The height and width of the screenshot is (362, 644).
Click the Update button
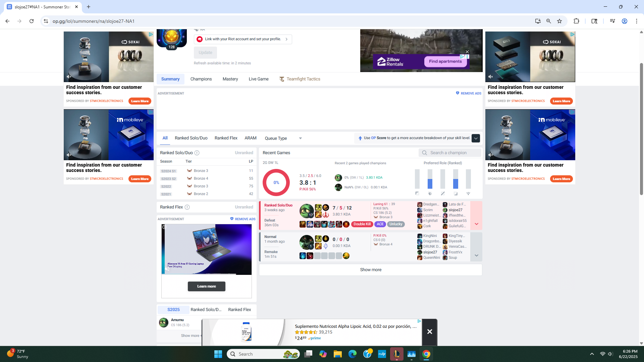point(205,53)
